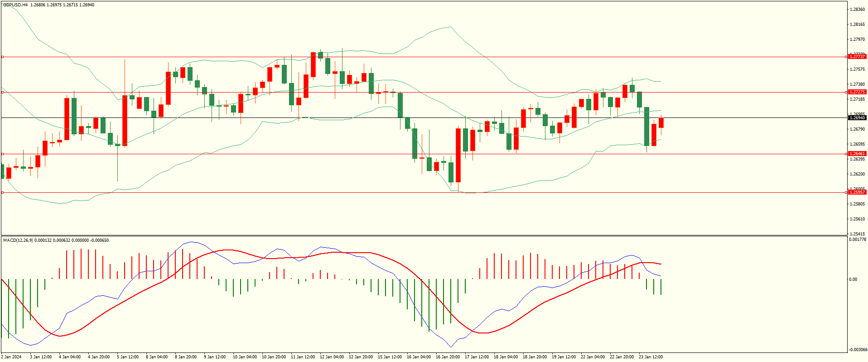The height and width of the screenshot is (362, 868).
Task: Click left handle of the 1.27275 horizontal line
Action: point(2,92)
